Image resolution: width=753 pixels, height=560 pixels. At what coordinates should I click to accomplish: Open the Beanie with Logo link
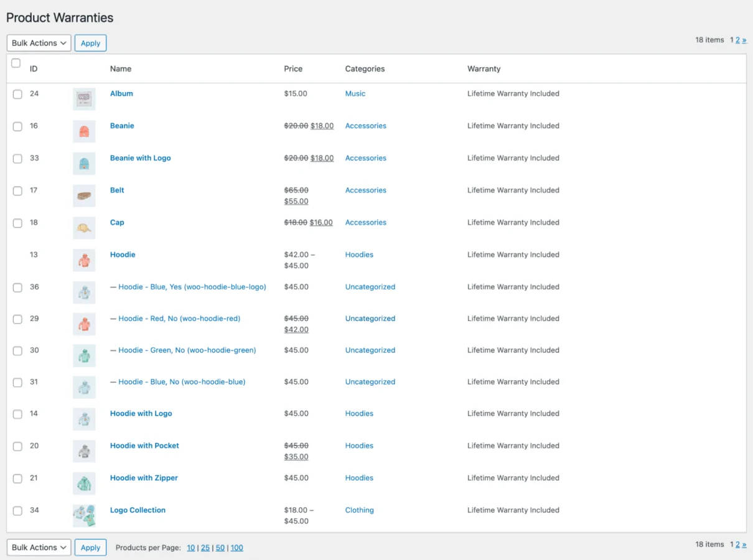[140, 158]
